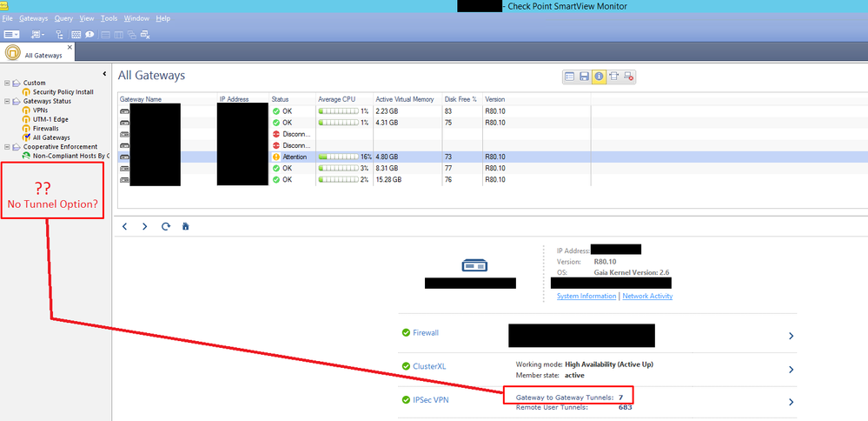
Task: Collapse the Custom tree folder
Action: 7,84
